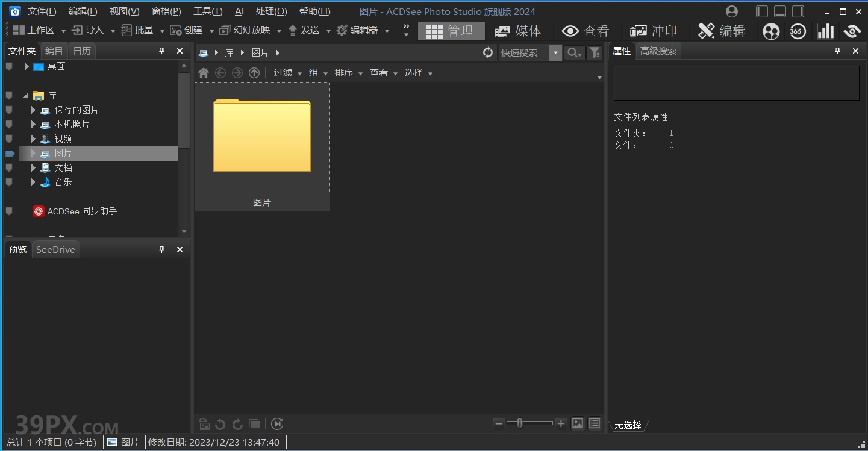Click the add to image basket icon
This screenshot has width=868, height=451.
coord(204,424)
